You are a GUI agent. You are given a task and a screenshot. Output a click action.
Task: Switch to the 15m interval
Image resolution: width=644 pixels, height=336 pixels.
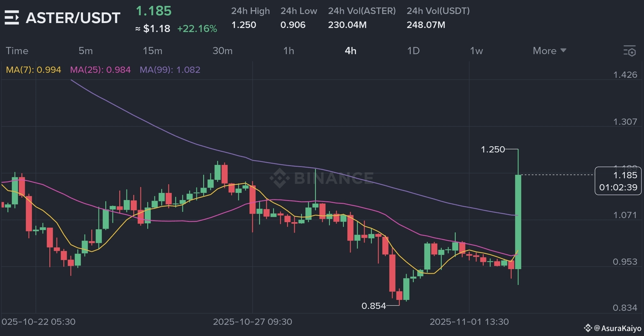(152, 51)
